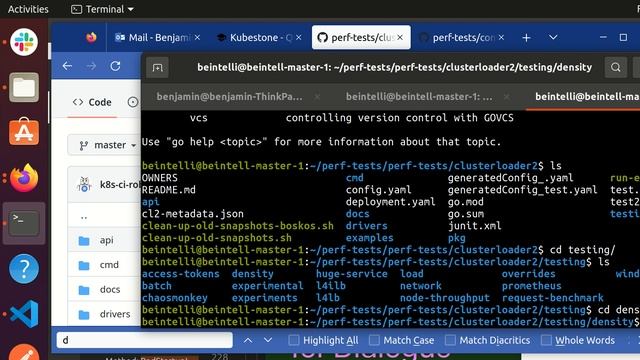The image size is (640, 360).
Task: Open Activities overview
Action: tap(28, 9)
